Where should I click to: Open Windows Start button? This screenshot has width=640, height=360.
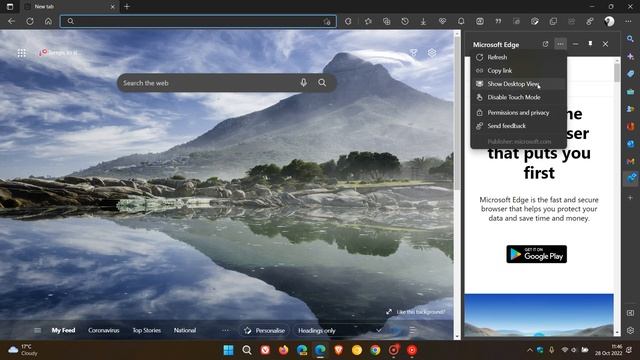click(x=229, y=350)
